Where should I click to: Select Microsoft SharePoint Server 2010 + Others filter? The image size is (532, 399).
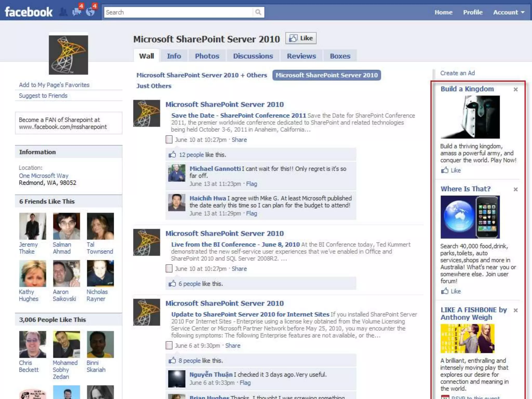202,75
